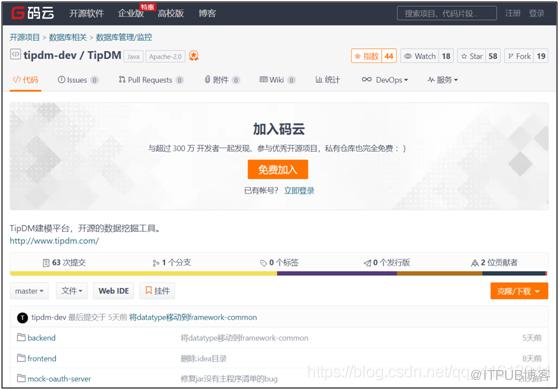The image size is (560, 390).
Task: Watch the repository
Action: [x=420, y=56]
